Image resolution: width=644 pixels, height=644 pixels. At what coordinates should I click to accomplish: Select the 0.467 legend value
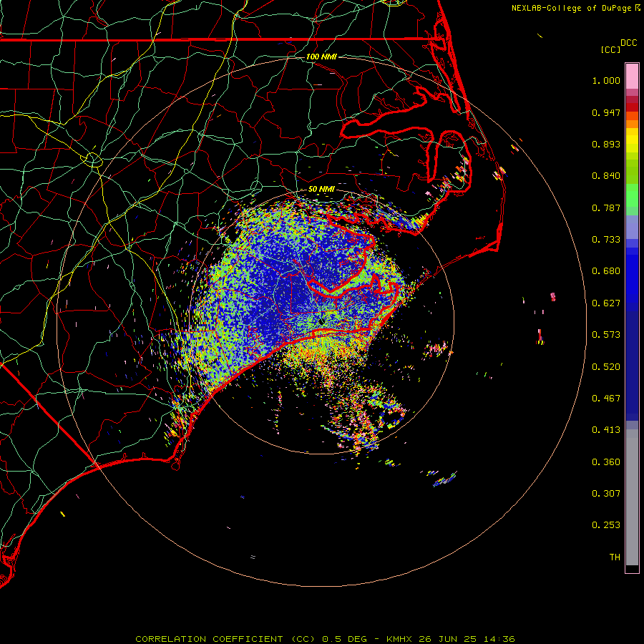pos(606,399)
